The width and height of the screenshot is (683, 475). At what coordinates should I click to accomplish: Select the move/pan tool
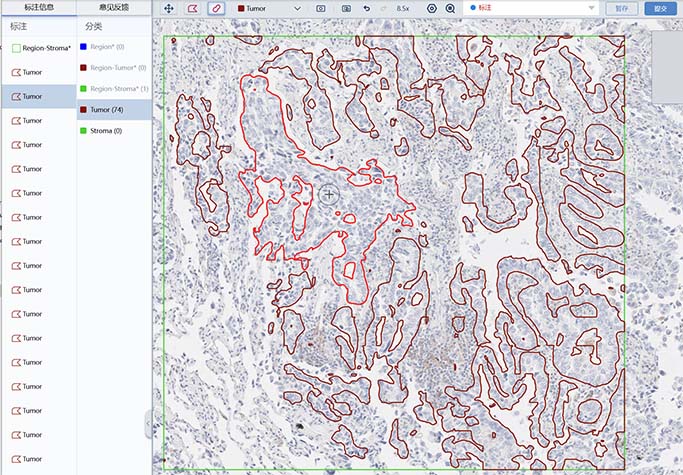click(169, 8)
